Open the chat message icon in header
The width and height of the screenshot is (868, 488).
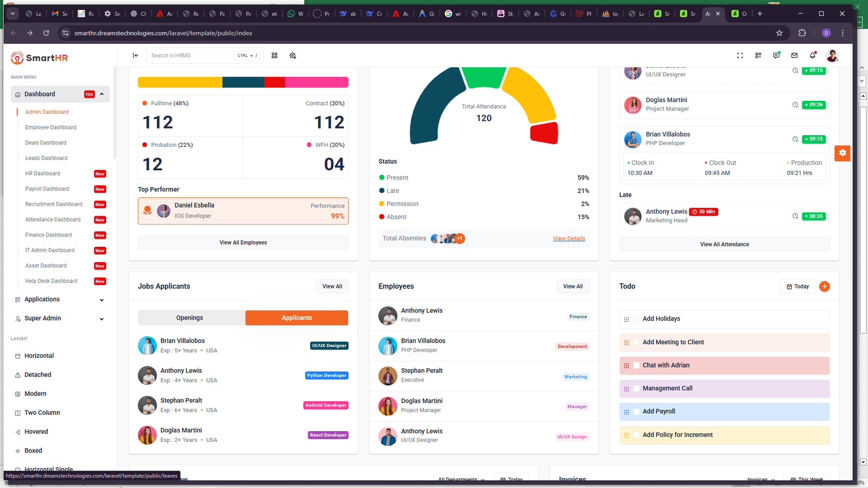pyautogui.click(x=776, y=55)
